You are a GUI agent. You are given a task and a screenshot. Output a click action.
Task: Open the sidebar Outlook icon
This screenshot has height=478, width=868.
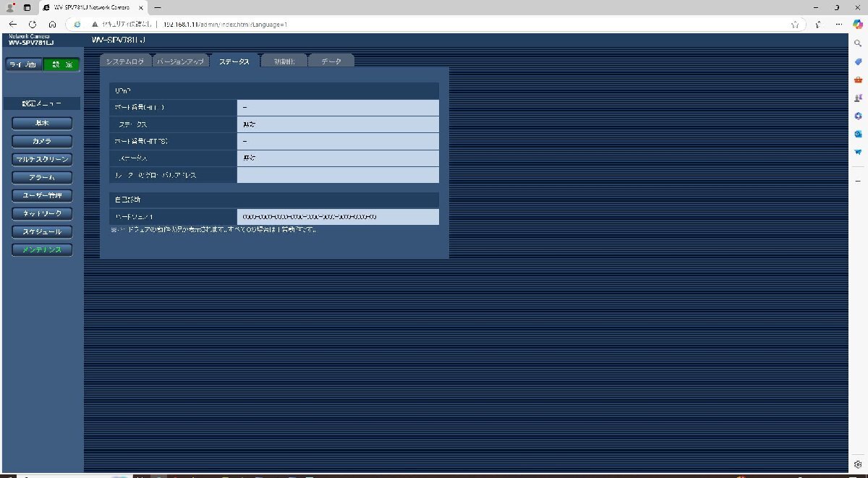[x=858, y=134]
